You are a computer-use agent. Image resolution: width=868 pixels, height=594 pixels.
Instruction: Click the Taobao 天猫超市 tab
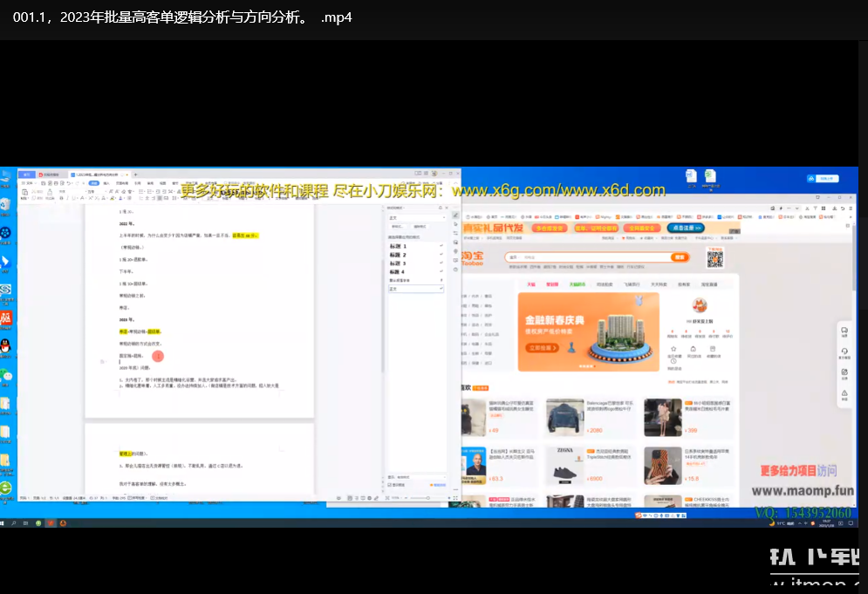[x=577, y=284]
